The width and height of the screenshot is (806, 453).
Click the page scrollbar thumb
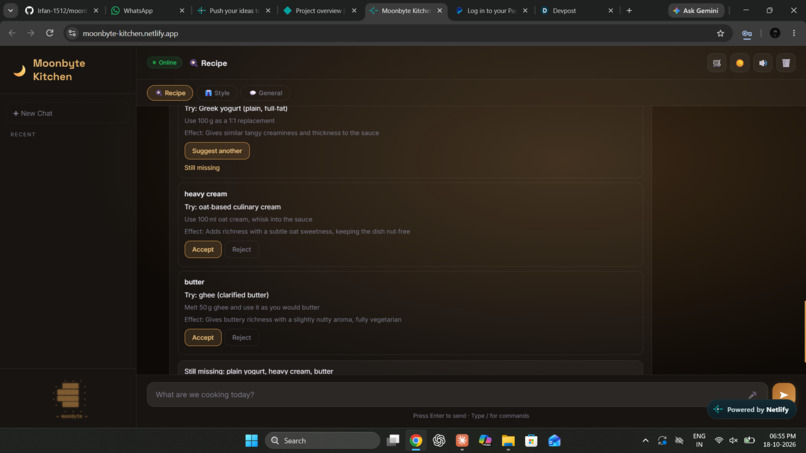804,331
